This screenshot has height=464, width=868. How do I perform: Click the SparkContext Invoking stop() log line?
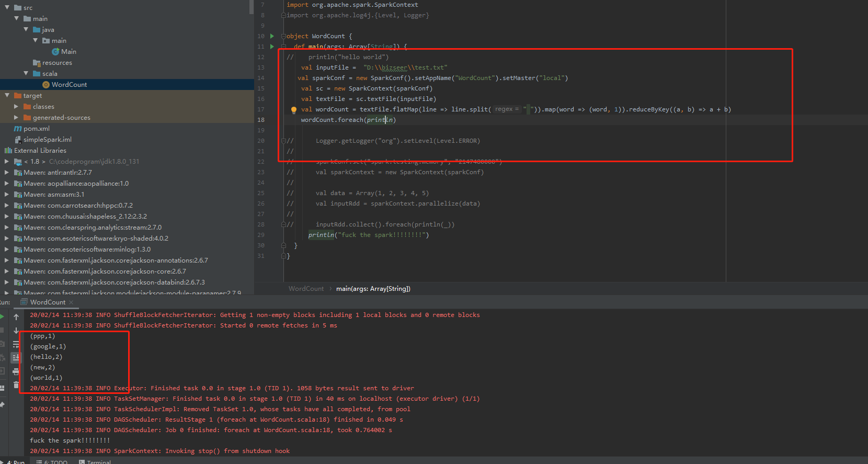coord(159,451)
